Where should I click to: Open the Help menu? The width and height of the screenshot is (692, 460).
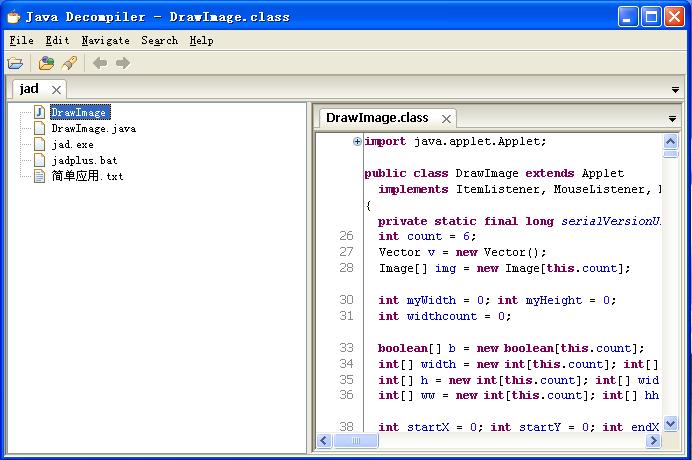[x=201, y=40]
